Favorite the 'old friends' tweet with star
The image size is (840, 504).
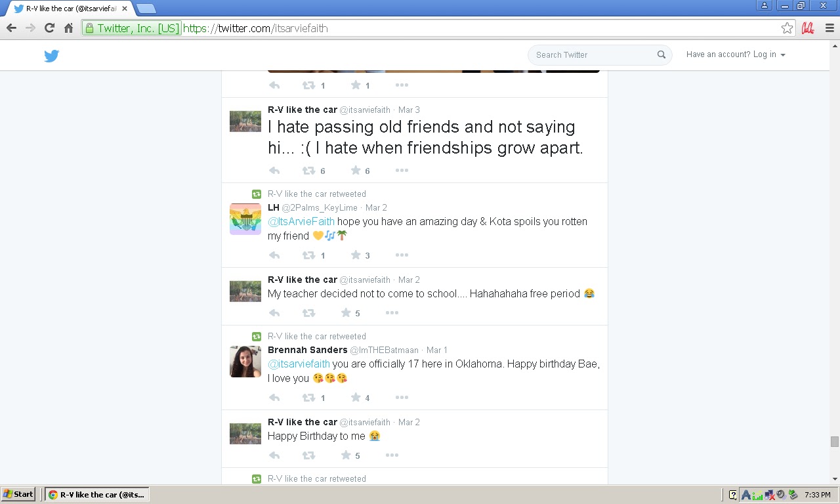pos(356,171)
